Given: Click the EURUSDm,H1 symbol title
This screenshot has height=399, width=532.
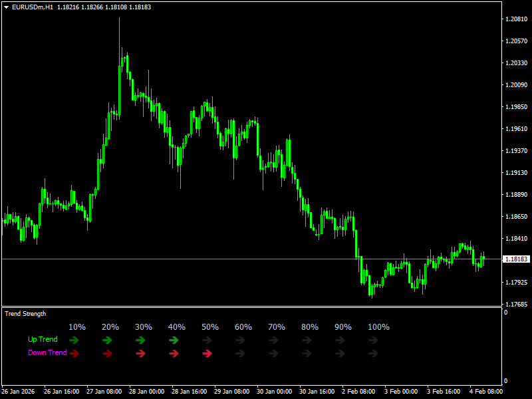Looking at the screenshot, I should pos(33,7).
